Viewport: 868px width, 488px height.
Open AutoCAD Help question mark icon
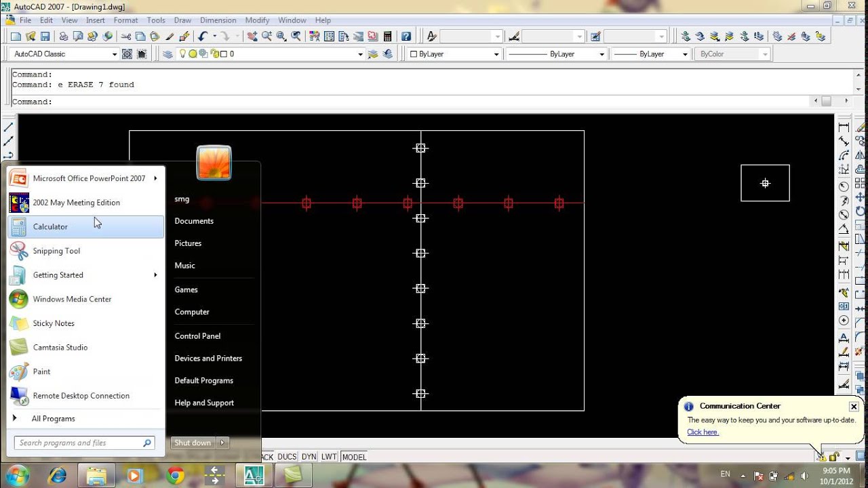click(406, 37)
